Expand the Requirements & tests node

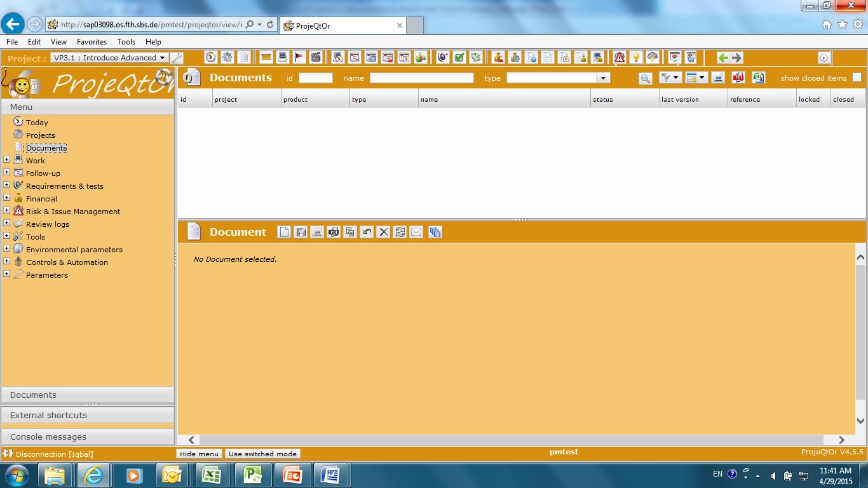click(7, 185)
